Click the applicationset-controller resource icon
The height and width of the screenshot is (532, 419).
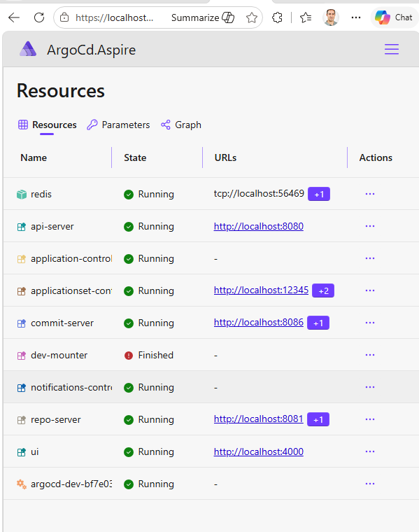pos(22,291)
